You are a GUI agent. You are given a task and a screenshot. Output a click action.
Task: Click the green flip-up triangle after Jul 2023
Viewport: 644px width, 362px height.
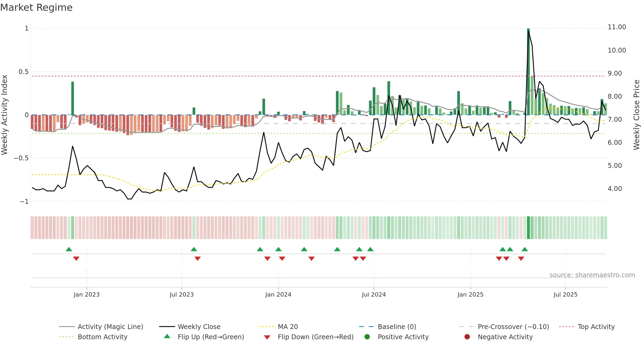click(x=194, y=249)
